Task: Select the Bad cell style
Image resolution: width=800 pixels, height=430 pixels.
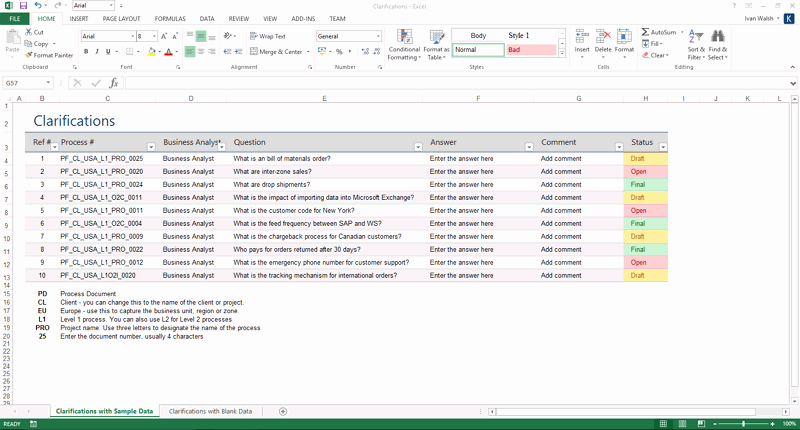Action: [x=531, y=50]
